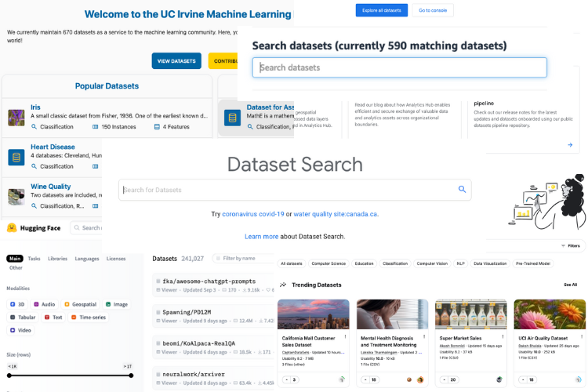Click the arrow icon on pipeline card
The height and width of the screenshot is (392, 588).
(569, 144)
